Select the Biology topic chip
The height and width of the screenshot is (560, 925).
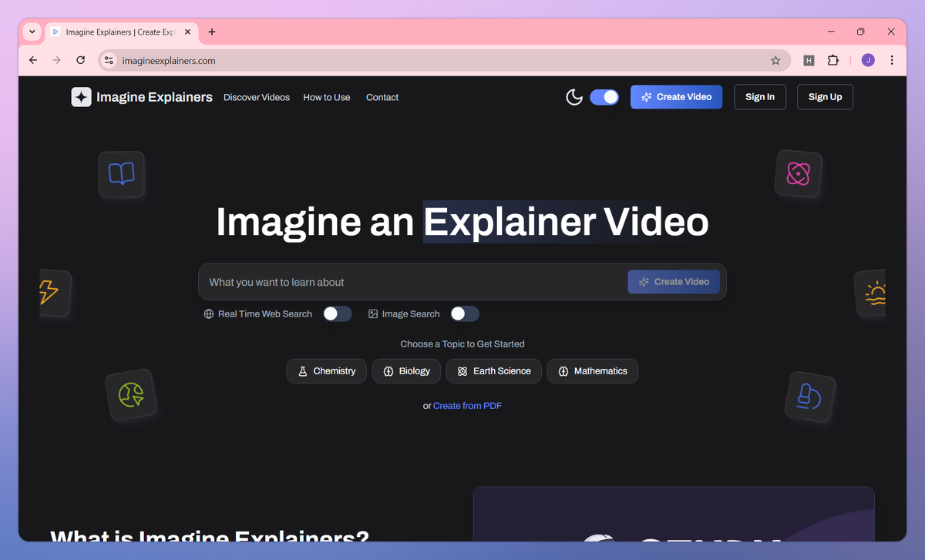406,371
